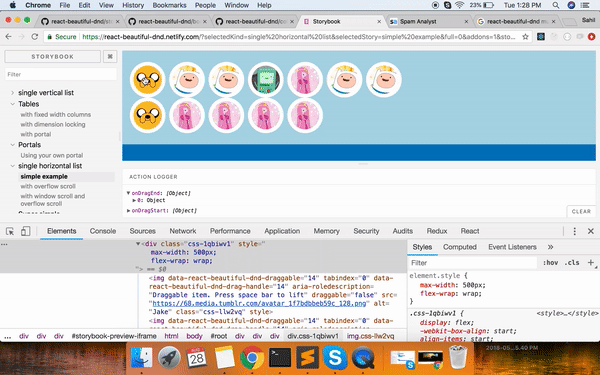Click the Storybook keyboard shortcuts icon

[x=110, y=57]
